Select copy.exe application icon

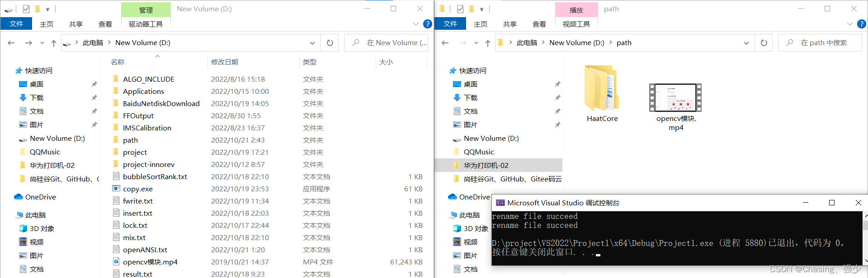click(116, 189)
